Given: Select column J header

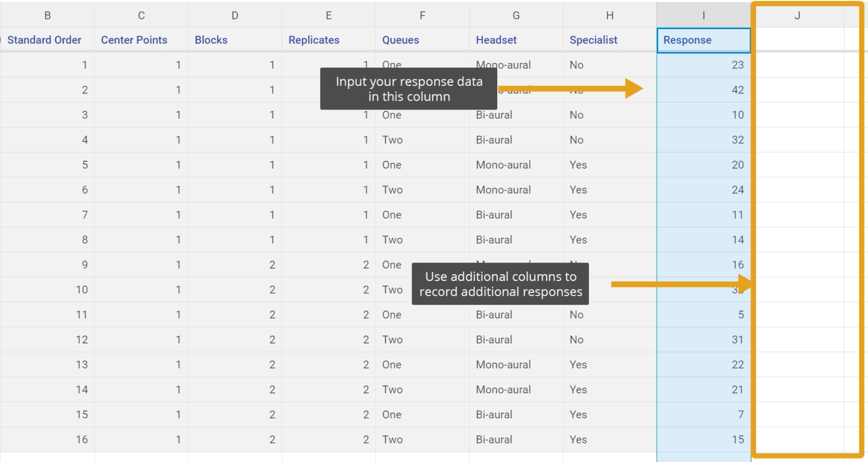Looking at the screenshot, I should point(797,15).
